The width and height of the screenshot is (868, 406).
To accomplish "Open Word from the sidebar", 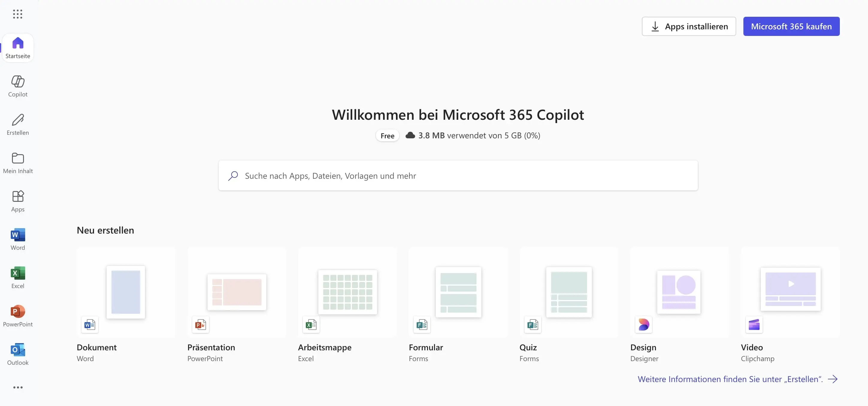I will pos(17,239).
